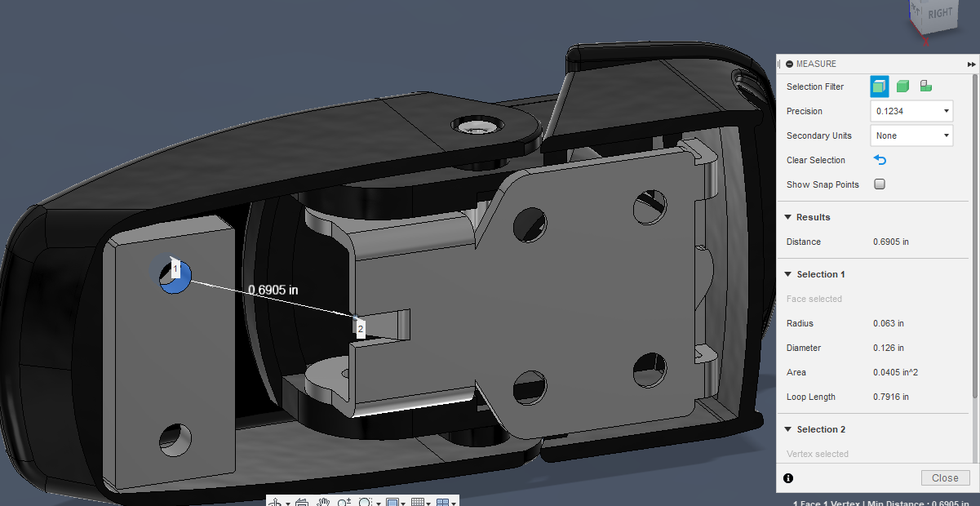The width and height of the screenshot is (980, 506).
Task: Click the Close button in the Measure dialog
Action: [x=944, y=477]
